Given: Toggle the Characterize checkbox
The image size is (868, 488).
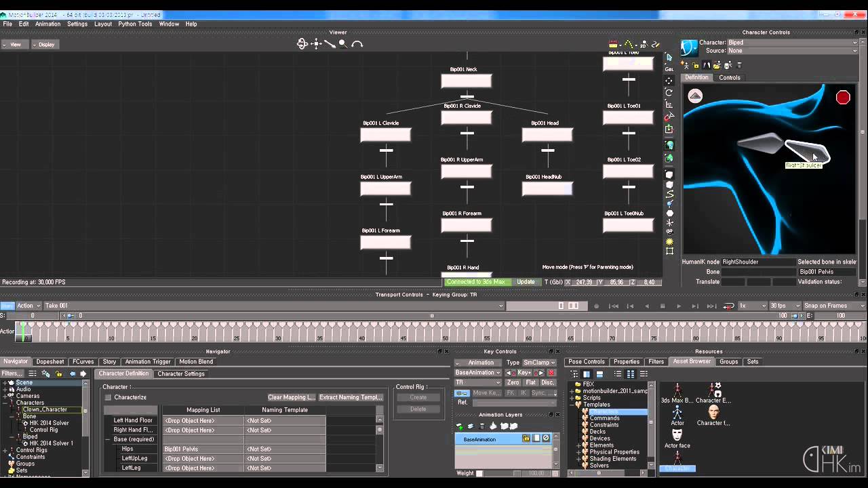Looking at the screenshot, I should pyautogui.click(x=108, y=397).
